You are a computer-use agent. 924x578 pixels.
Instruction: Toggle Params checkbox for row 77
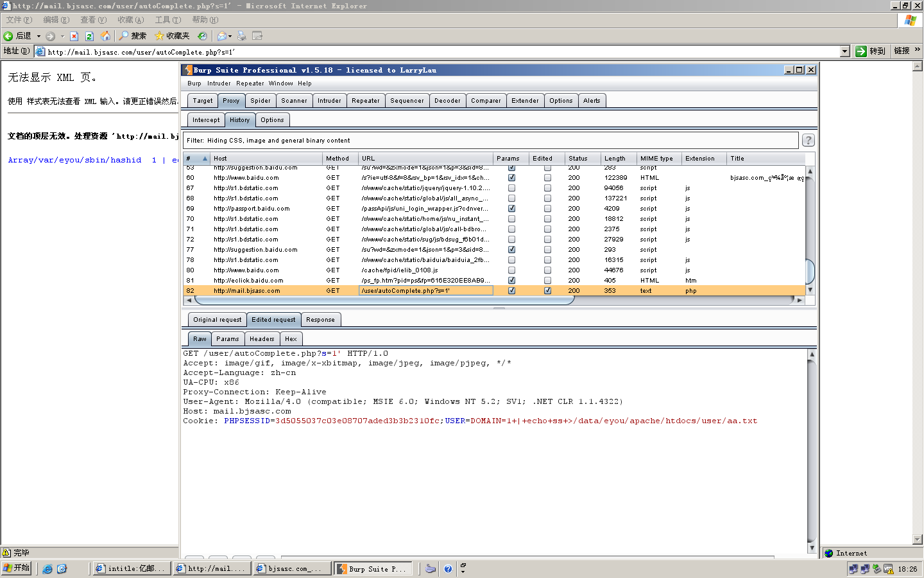(x=511, y=249)
